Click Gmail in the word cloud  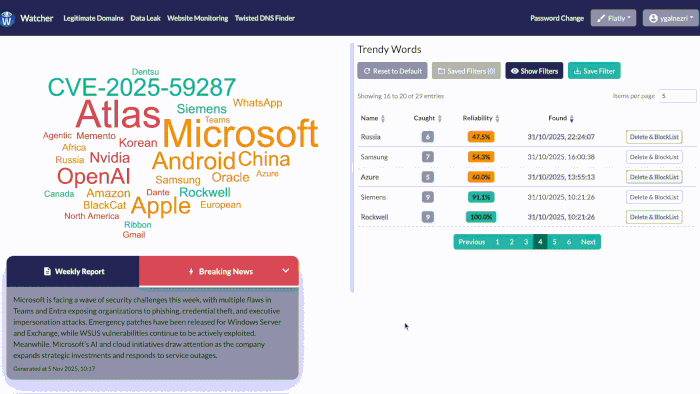tap(134, 235)
